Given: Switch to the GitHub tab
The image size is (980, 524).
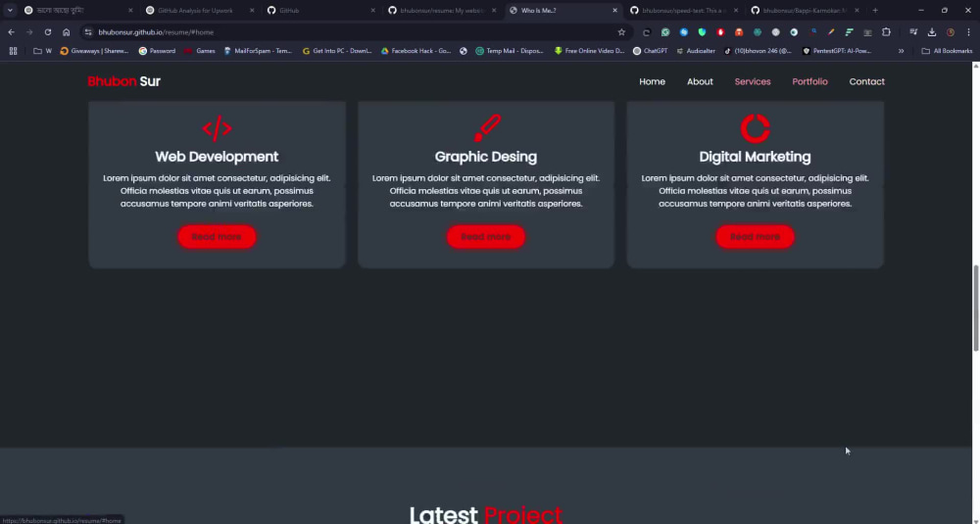Looking at the screenshot, I should (x=318, y=10).
